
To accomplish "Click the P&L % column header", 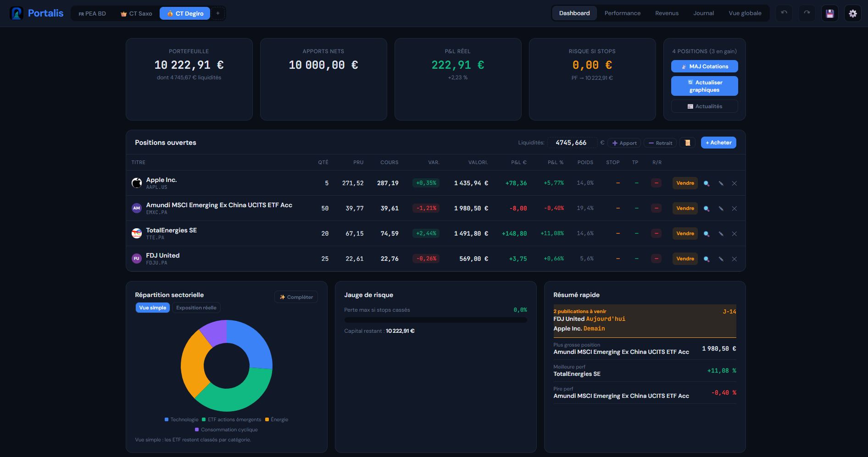I will click(x=555, y=162).
